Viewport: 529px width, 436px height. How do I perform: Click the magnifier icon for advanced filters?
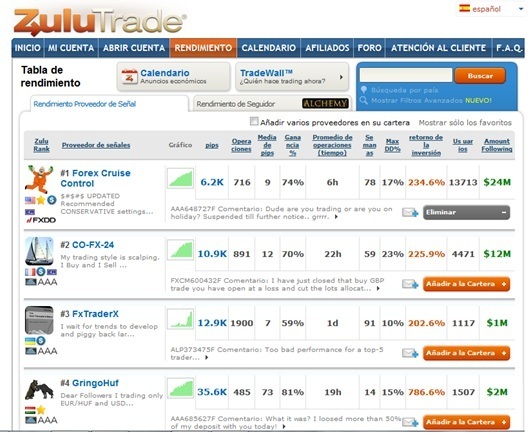point(363,100)
